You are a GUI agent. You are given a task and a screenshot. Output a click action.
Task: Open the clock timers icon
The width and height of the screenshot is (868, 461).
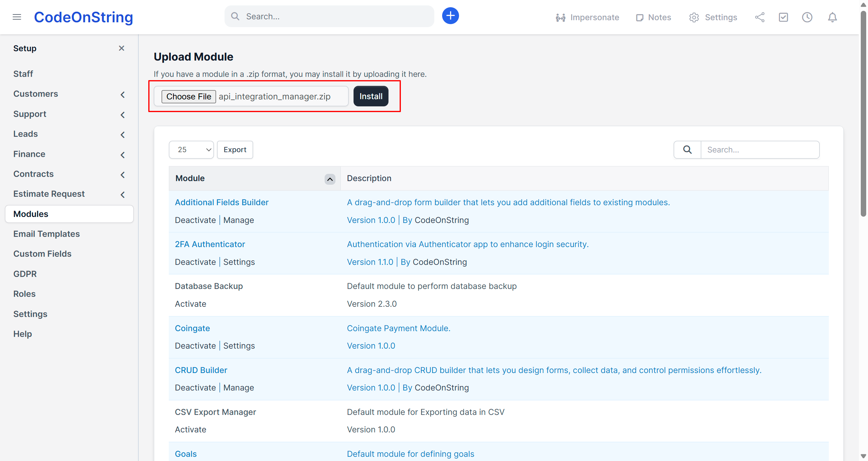tap(807, 17)
